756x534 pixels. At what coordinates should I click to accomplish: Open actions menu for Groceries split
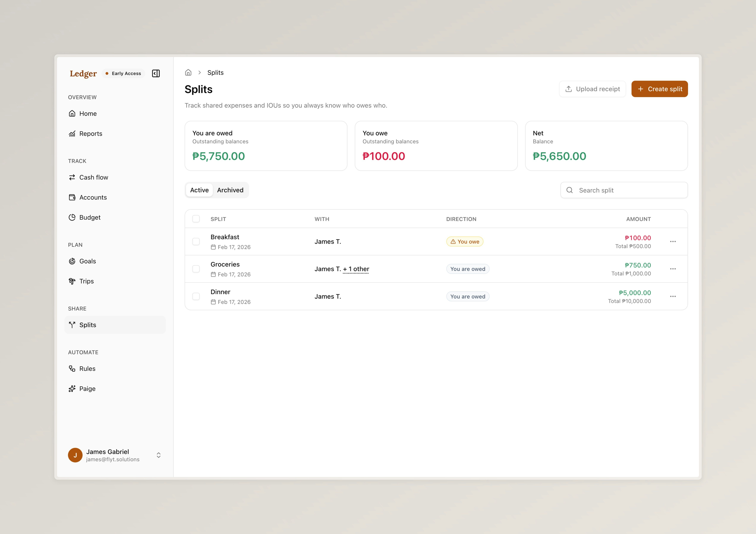673,269
